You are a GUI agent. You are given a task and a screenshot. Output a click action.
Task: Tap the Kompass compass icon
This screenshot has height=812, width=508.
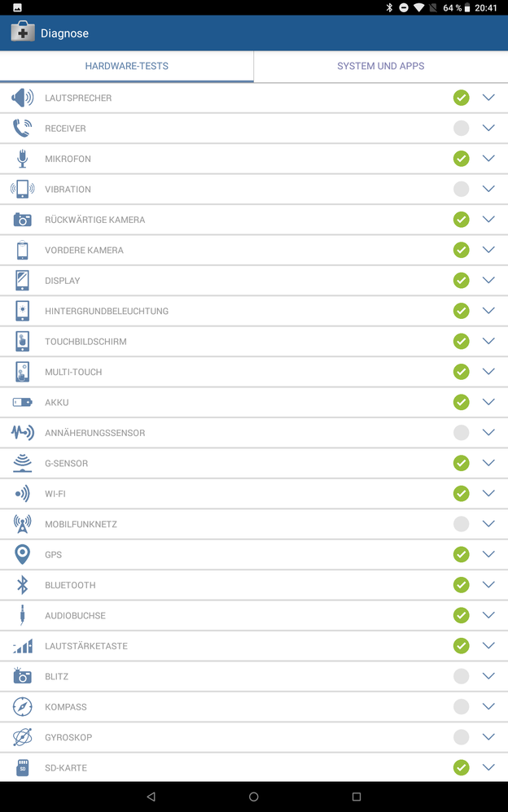tap(22, 707)
